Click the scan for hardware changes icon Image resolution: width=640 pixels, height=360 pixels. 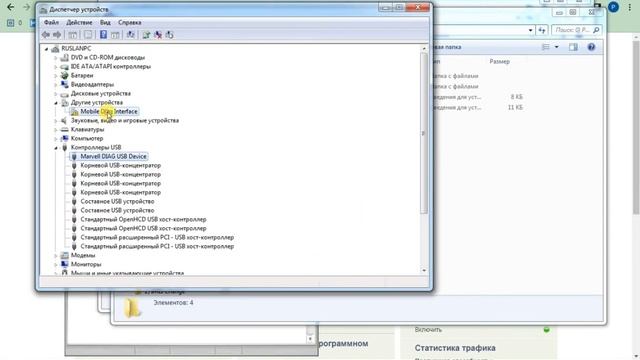pyautogui.click(x=131, y=35)
